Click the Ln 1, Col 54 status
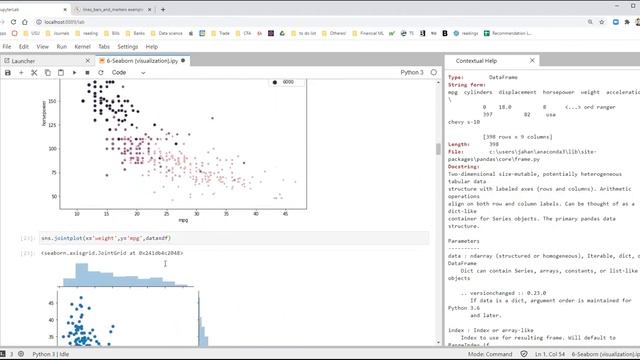The image size is (640, 360). (x=550, y=354)
